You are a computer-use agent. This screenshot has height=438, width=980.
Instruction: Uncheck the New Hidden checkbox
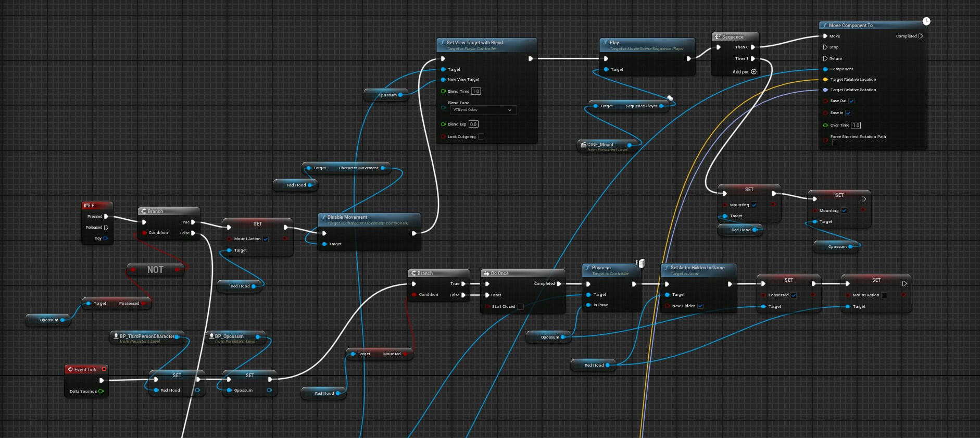pos(700,306)
